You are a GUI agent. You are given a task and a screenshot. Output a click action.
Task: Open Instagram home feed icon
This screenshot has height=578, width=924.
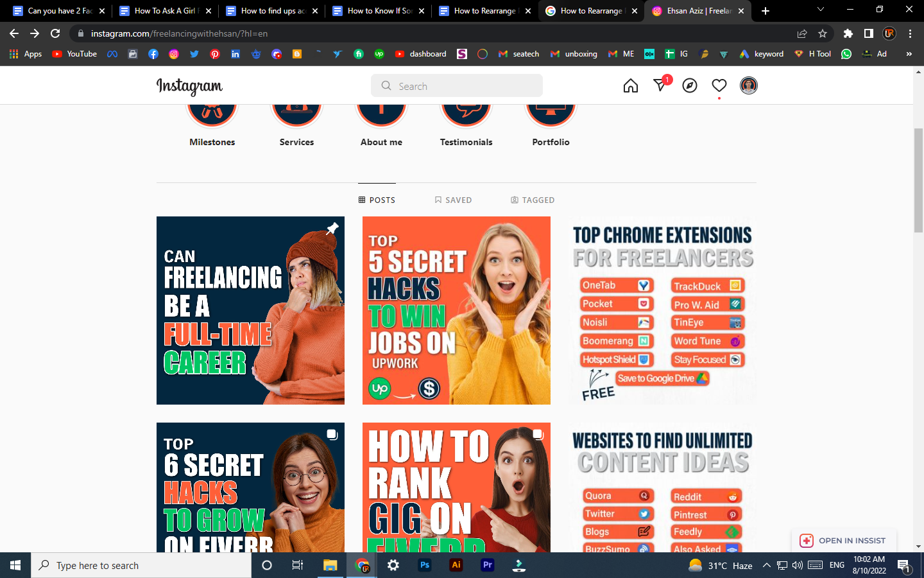point(631,85)
